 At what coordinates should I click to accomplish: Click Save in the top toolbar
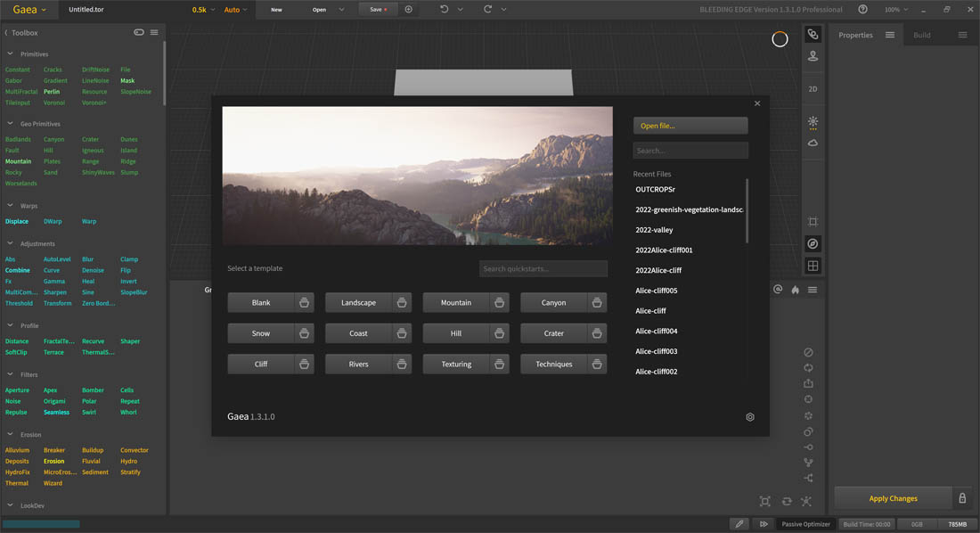point(377,10)
